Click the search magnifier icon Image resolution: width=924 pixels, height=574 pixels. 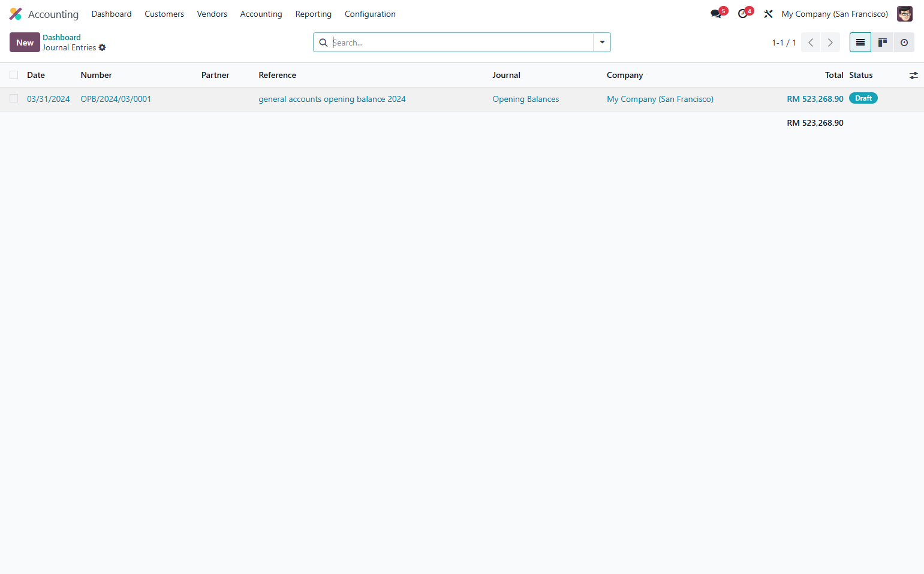(323, 43)
